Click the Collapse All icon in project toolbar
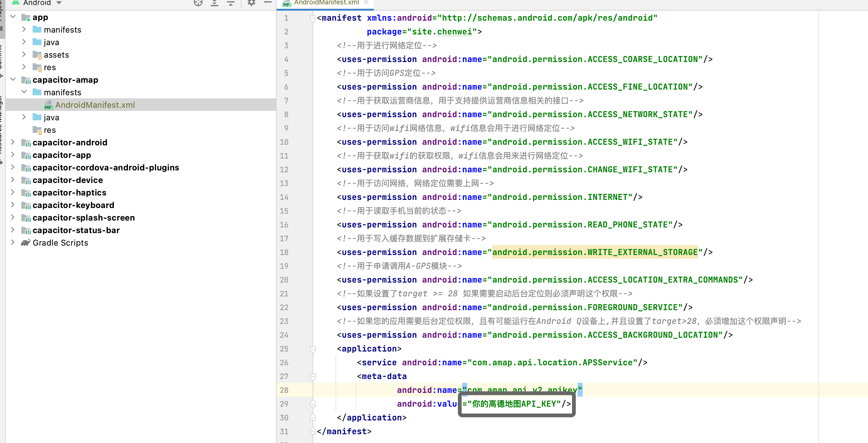The height and width of the screenshot is (443, 868). (231, 3)
